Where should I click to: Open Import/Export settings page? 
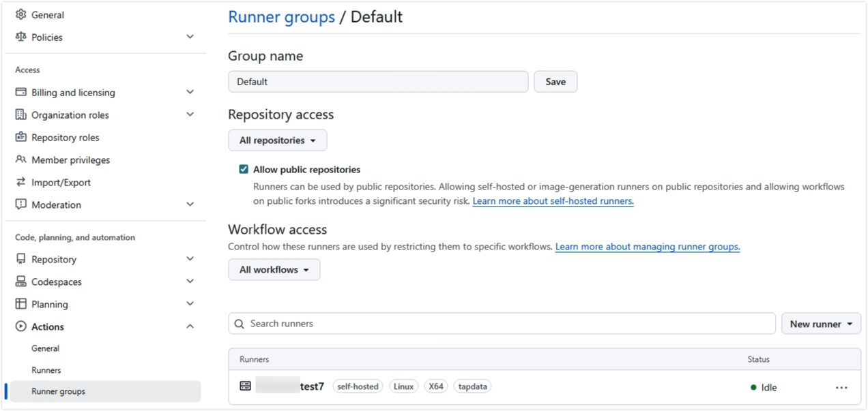point(61,182)
